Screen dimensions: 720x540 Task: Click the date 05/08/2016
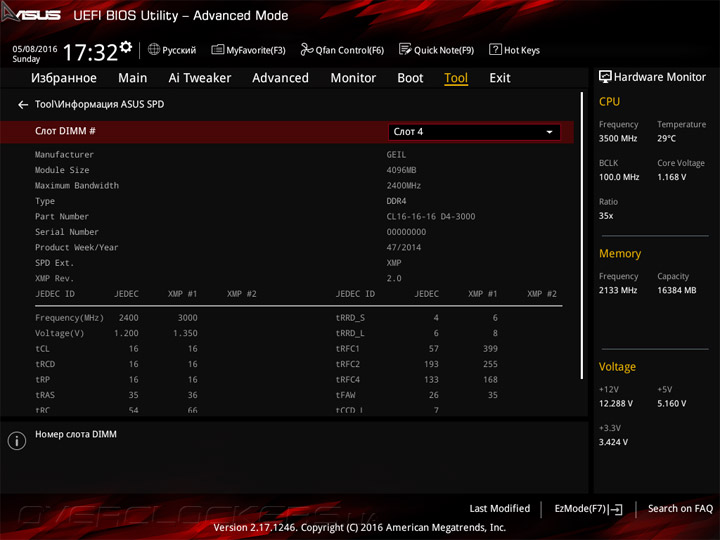click(x=35, y=49)
